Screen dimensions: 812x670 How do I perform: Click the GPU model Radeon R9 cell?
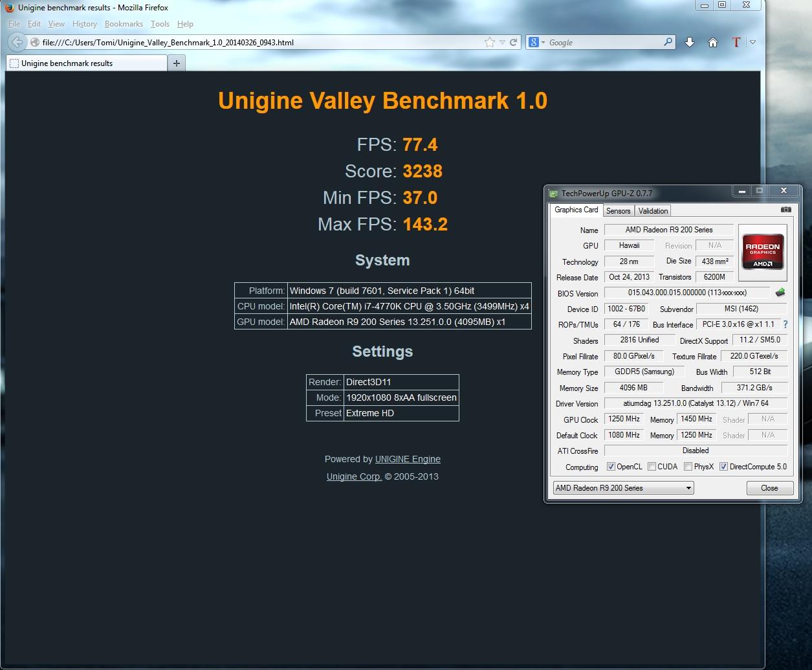[410, 322]
